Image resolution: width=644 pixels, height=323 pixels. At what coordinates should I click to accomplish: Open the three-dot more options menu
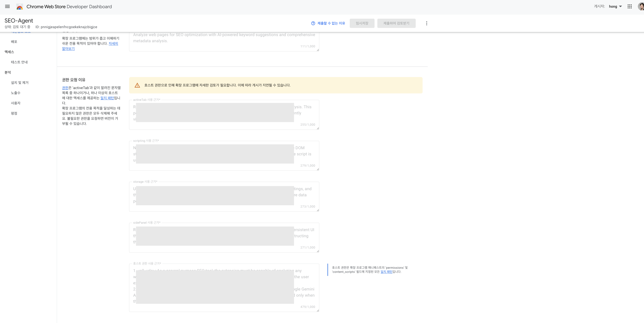click(426, 23)
